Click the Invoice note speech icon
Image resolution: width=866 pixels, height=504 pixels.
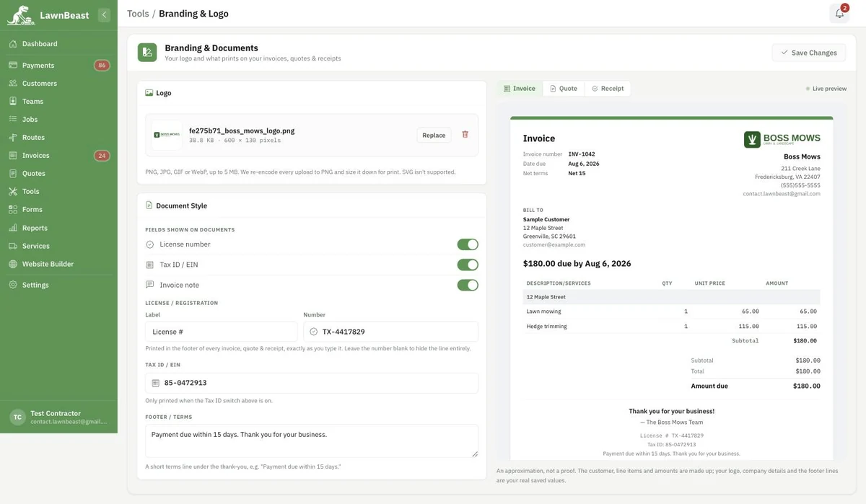point(150,285)
